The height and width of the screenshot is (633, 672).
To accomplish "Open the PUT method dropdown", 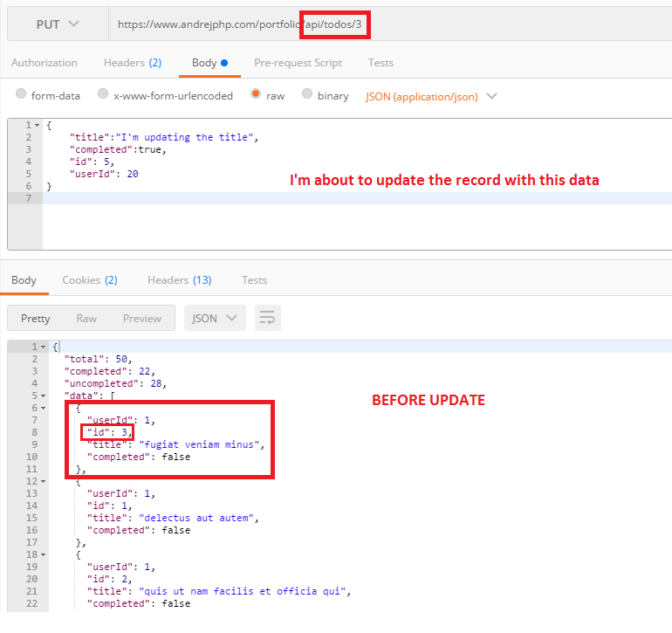I will pos(58,24).
